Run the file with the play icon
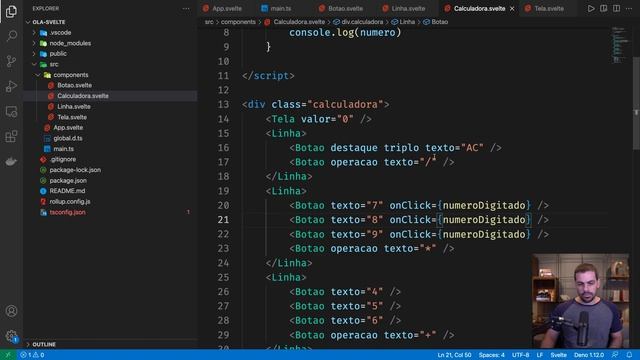Viewport: 640px width, 360px height. tap(591, 8)
